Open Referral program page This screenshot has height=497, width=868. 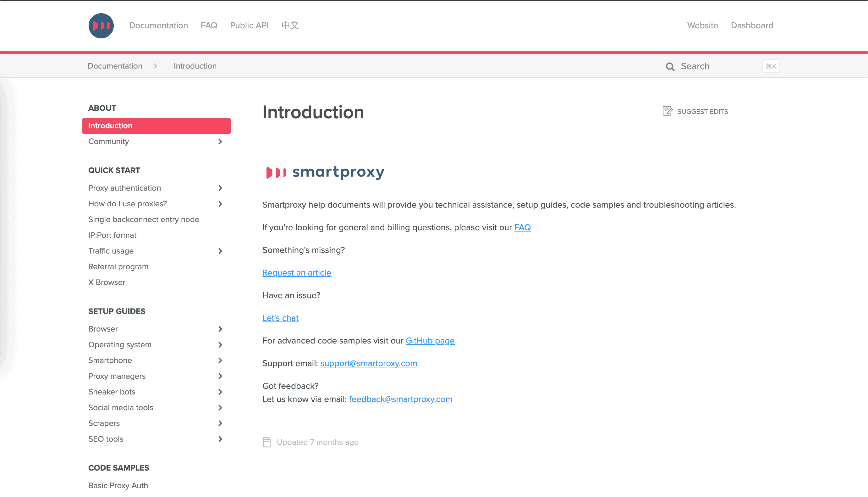tap(118, 267)
